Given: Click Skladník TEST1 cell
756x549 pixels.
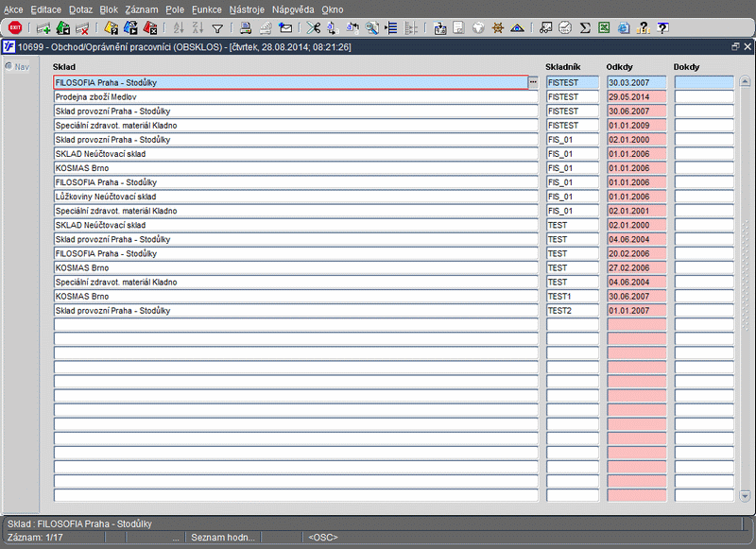Looking at the screenshot, I should click(x=573, y=297).
